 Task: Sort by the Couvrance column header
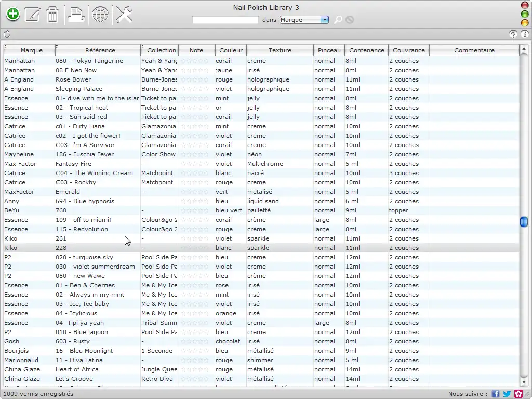(x=409, y=50)
